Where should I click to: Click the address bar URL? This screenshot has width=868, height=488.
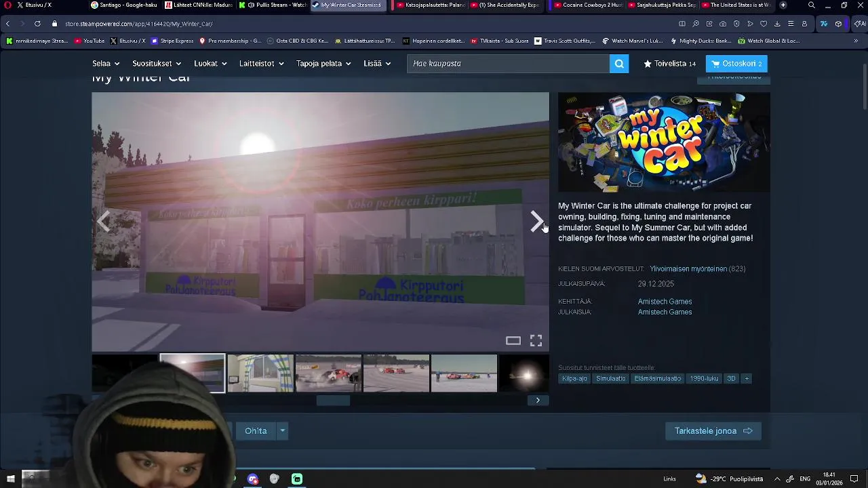click(x=139, y=24)
